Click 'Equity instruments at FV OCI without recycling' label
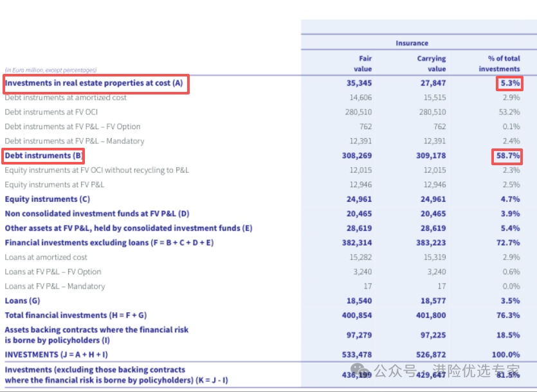This screenshot has width=537, height=392. (x=97, y=170)
